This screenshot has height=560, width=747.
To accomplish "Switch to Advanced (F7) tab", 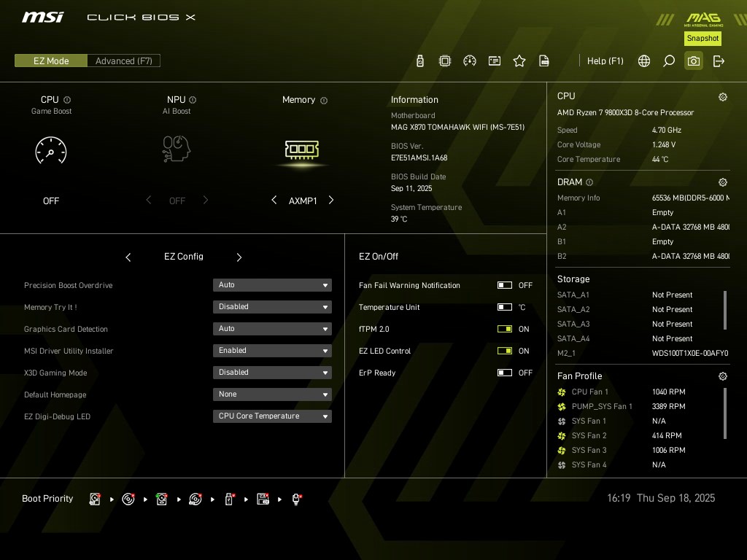I will 123,61.
